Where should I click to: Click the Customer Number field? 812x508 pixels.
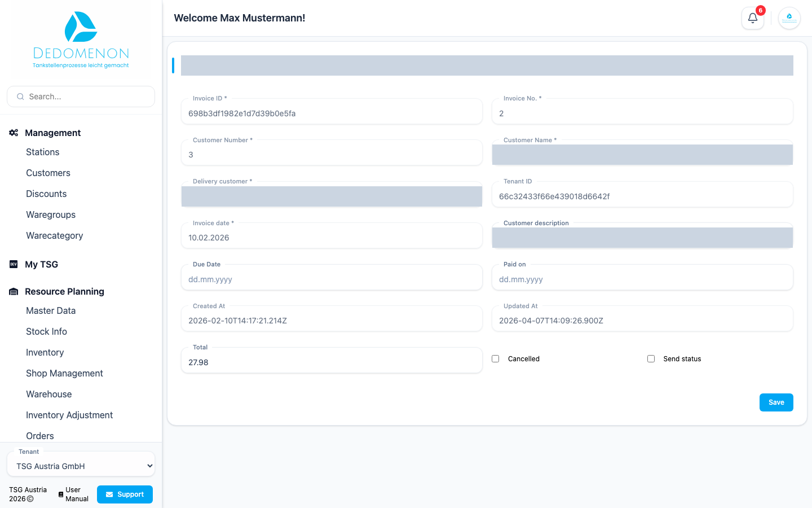click(332, 152)
